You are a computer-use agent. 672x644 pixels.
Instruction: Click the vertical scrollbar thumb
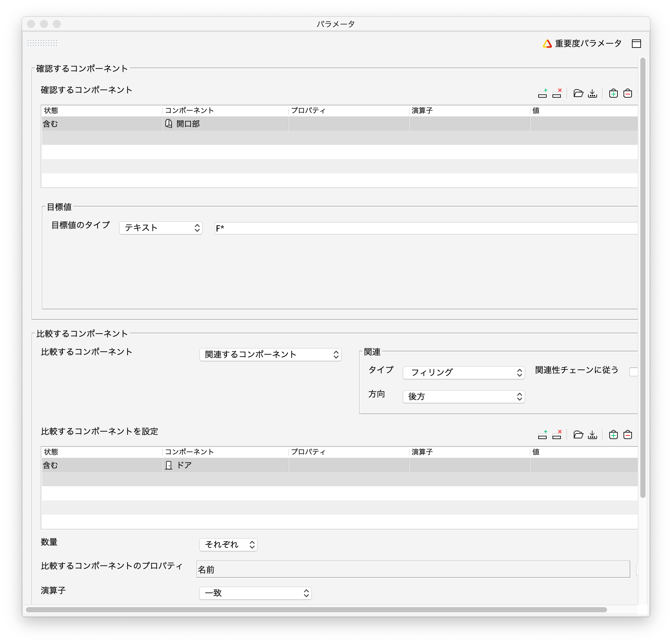[x=643, y=278]
